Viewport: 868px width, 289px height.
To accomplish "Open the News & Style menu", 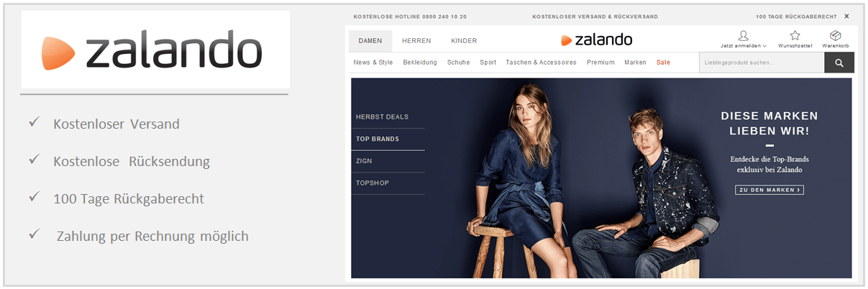I will (x=373, y=63).
